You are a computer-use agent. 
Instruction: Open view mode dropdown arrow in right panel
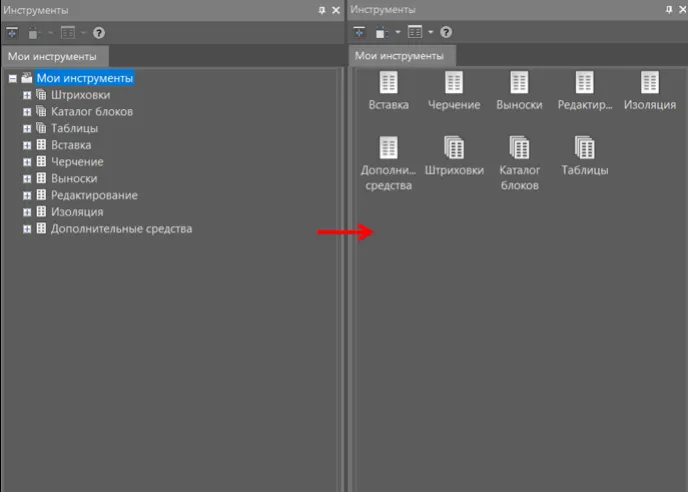(x=430, y=33)
